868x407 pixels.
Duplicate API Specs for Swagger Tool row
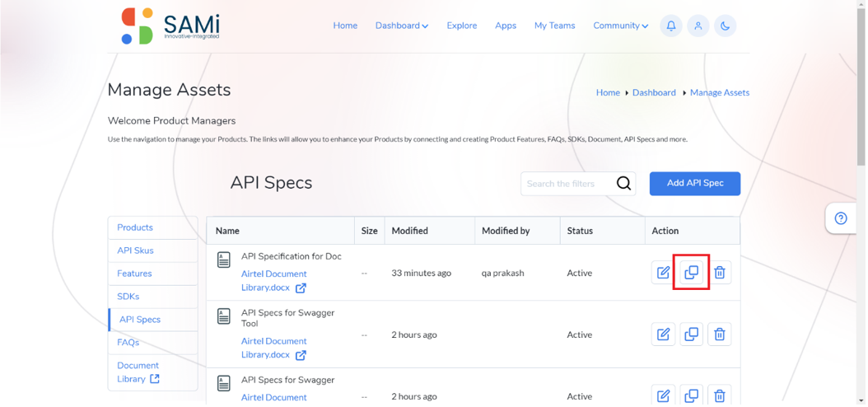(692, 334)
